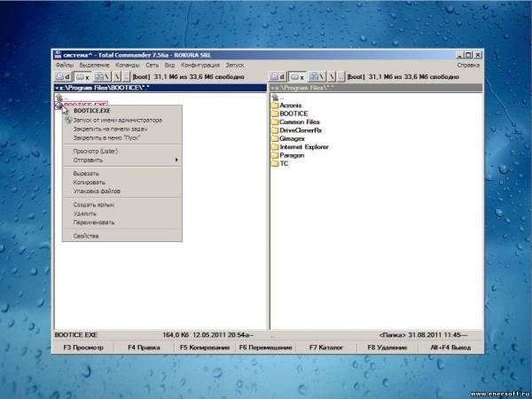Click the Gimagex folder icon
This screenshot has height=399, width=532.
coord(275,138)
